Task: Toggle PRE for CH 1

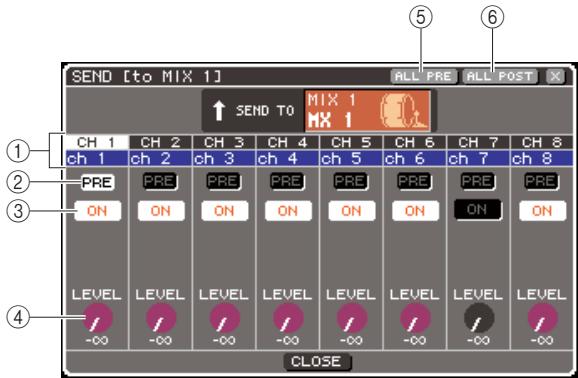Action: pyautogui.click(x=97, y=183)
